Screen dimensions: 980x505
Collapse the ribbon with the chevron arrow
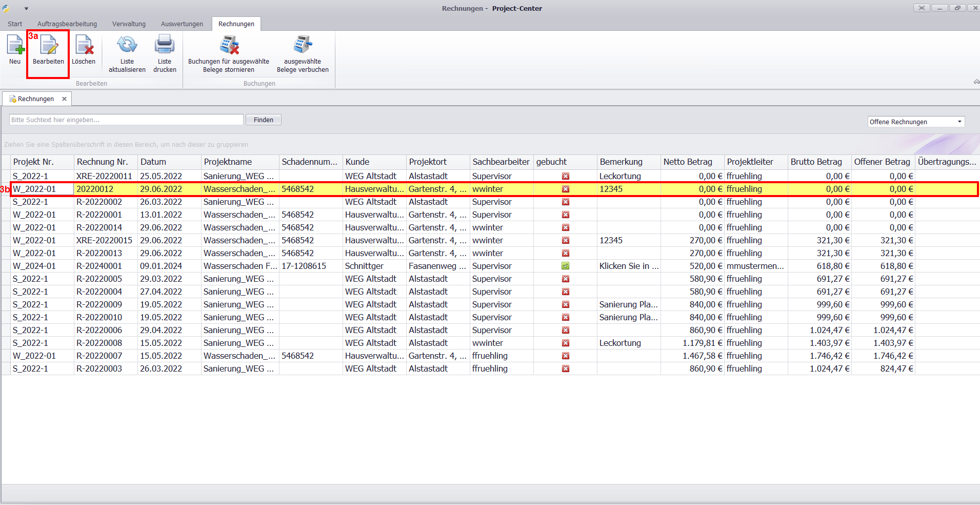click(x=976, y=82)
